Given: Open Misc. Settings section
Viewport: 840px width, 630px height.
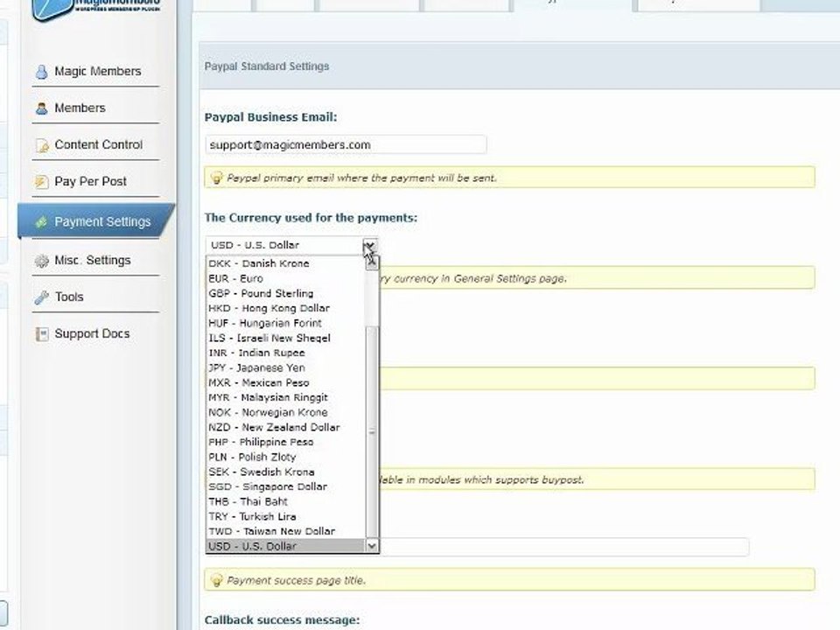Looking at the screenshot, I should 93,260.
